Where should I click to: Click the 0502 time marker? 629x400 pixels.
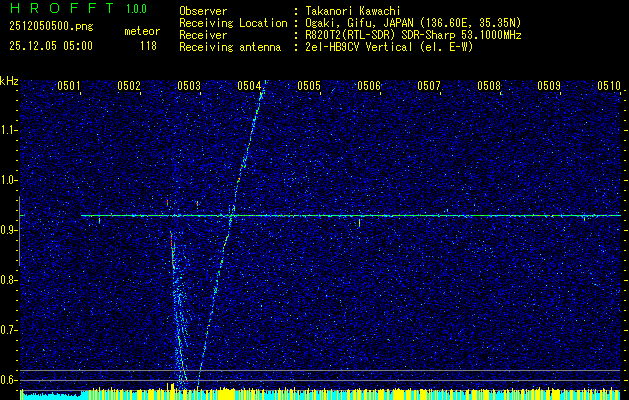pyautogui.click(x=129, y=85)
